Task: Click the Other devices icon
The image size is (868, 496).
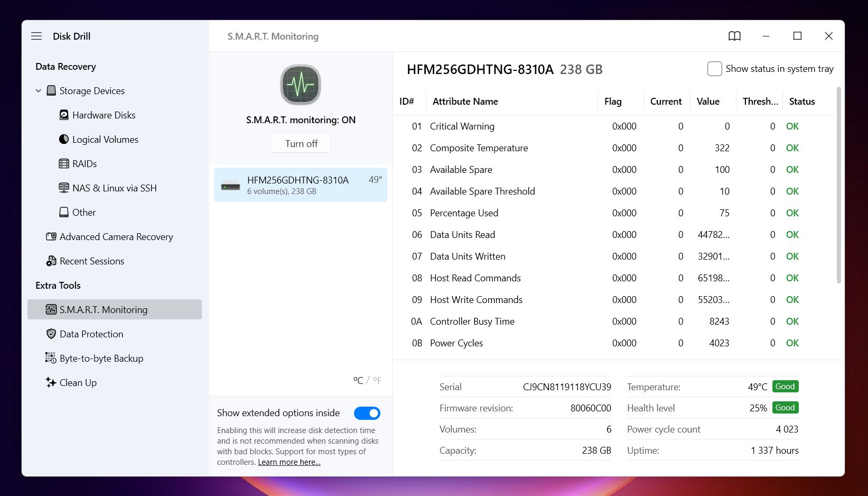Action: tap(64, 212)
